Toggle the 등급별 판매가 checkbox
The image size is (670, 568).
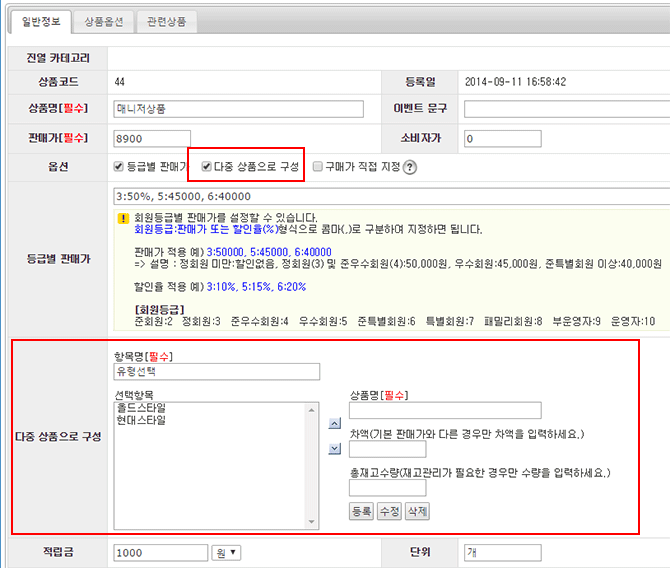pos(120,167)
